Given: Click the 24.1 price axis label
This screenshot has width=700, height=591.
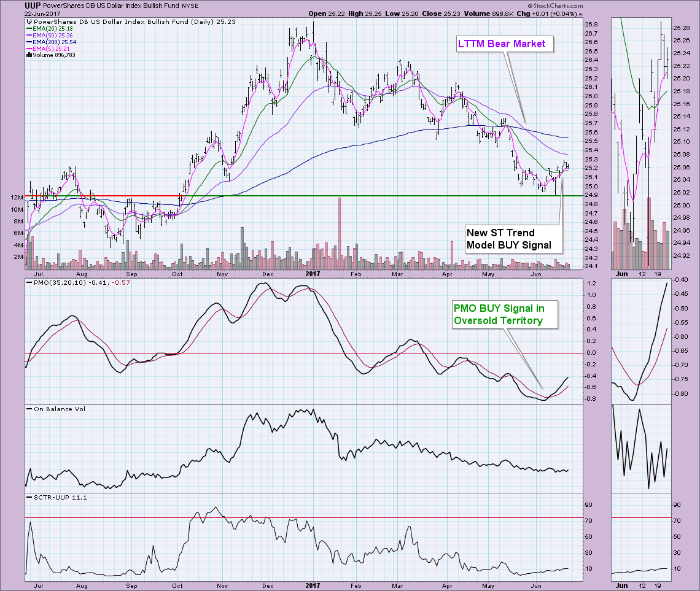Looking at the screenshot, I should (591, 266).
